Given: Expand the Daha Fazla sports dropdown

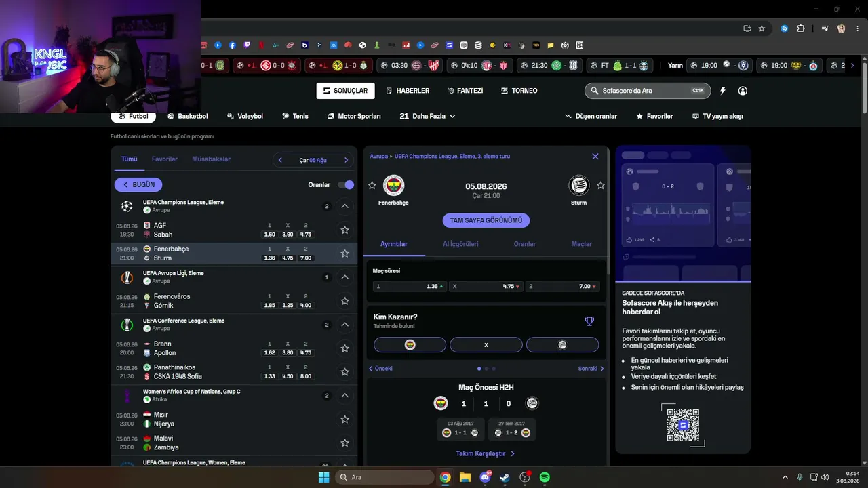Looking at the screenshot, I should click(x=427, y=116).
